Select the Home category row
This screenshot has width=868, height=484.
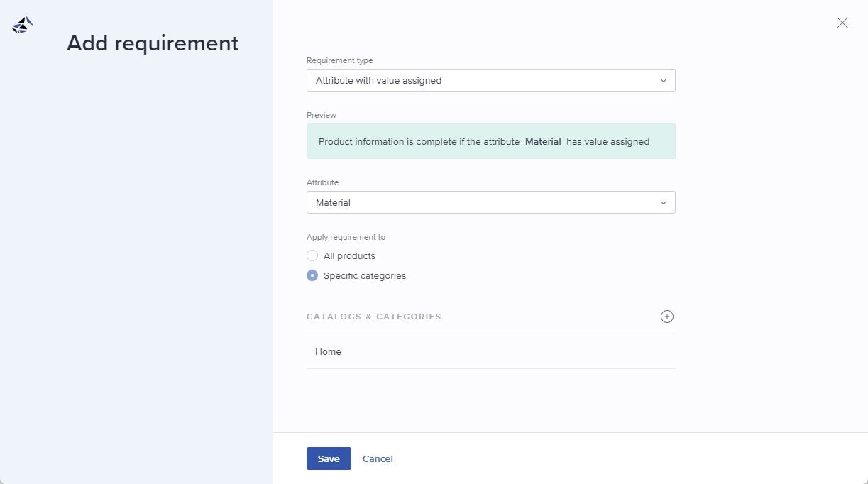point(328,351)
